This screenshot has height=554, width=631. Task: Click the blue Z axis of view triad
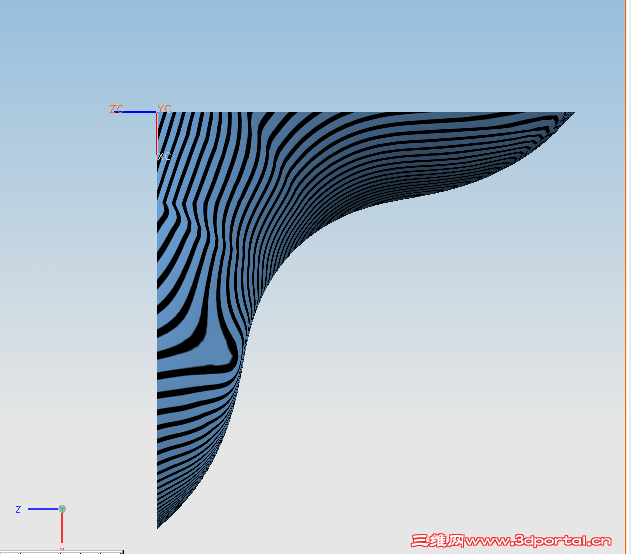[43, 509]
